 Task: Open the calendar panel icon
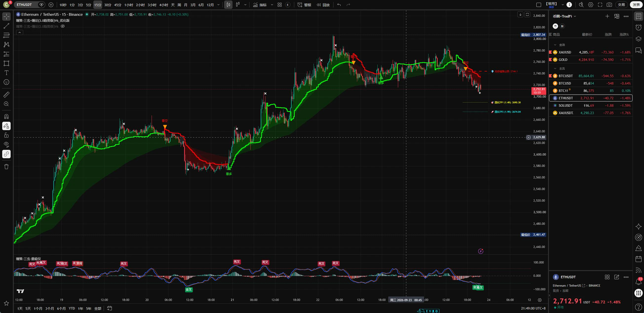point(639,259)
